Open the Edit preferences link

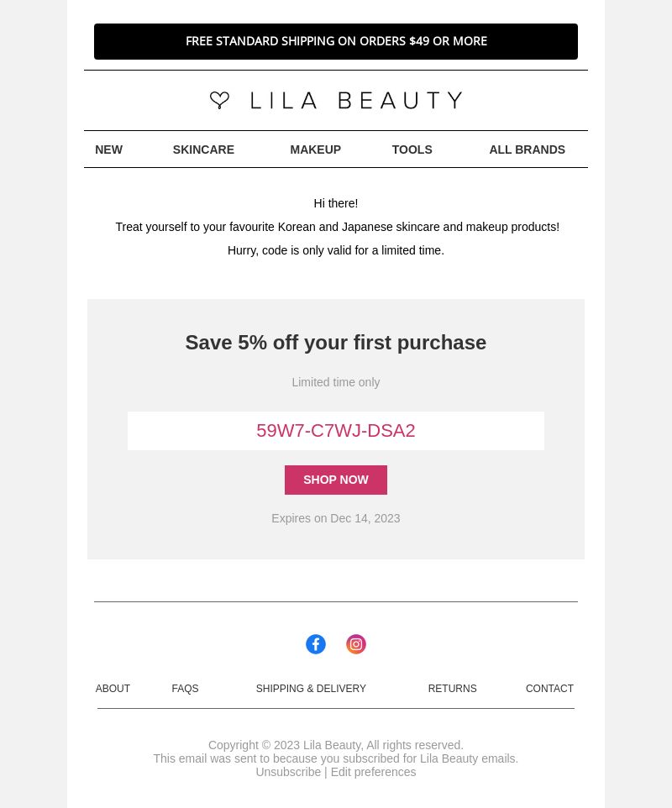[373, 772]
